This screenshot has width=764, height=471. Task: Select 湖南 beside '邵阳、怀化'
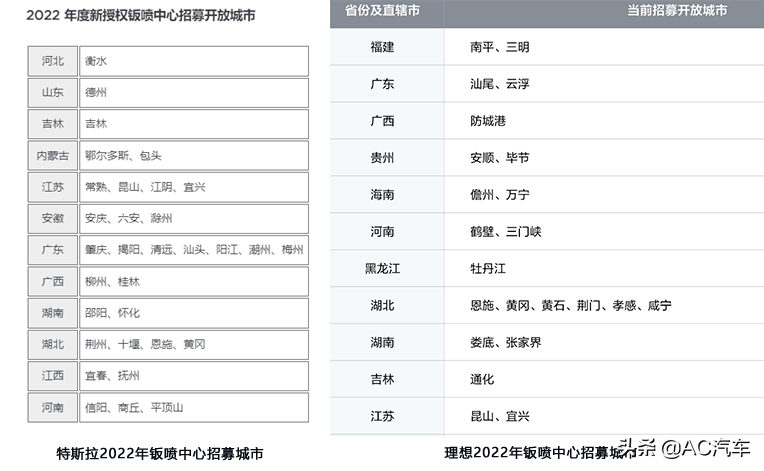click(53, 313)
